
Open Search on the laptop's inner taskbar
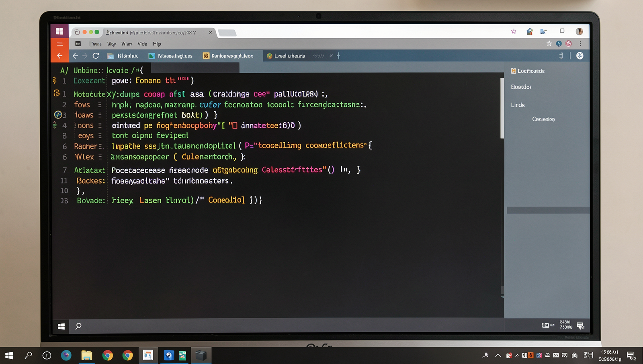78,326
